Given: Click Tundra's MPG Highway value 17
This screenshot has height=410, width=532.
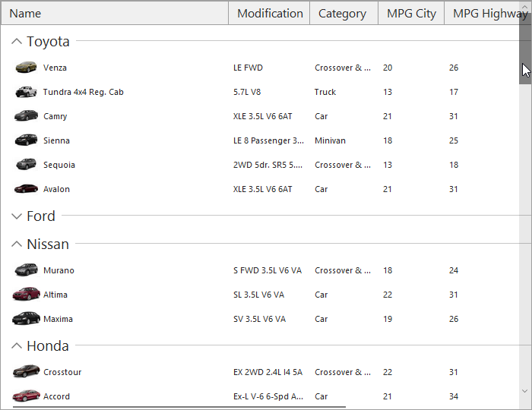Looking at the screenshot, I should pyautogui.click(x=454, y=92).
